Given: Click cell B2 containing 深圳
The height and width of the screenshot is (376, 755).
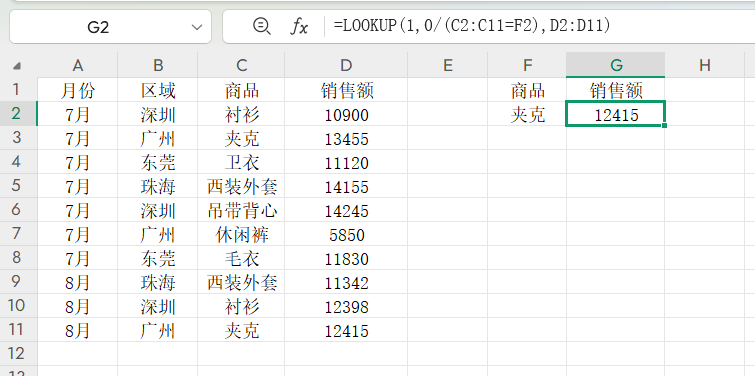Looking at the screenshot, I should click(157, 115).
